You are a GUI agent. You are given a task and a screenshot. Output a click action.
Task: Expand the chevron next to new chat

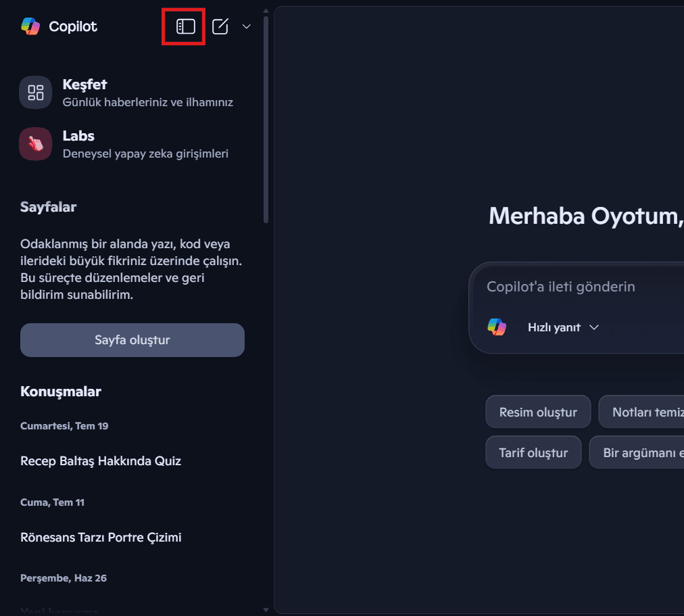(247, 26)
